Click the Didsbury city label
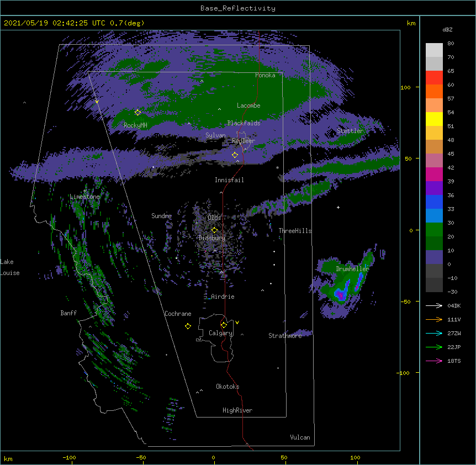This screenshot has height=465, width=476. (x=212, y=238)
